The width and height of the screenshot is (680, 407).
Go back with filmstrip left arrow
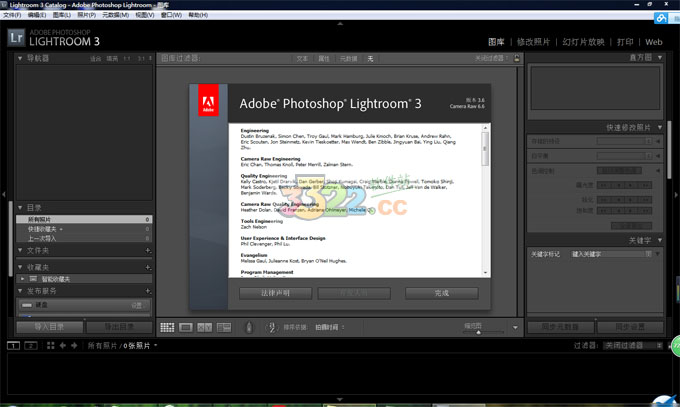point(62,345)
